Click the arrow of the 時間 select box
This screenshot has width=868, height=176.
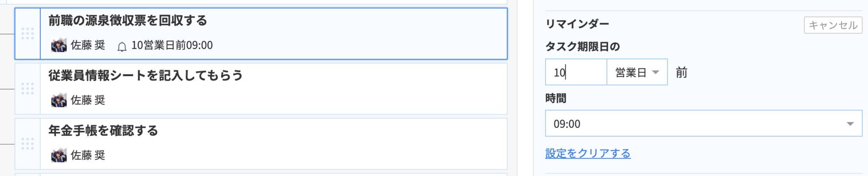850,124
